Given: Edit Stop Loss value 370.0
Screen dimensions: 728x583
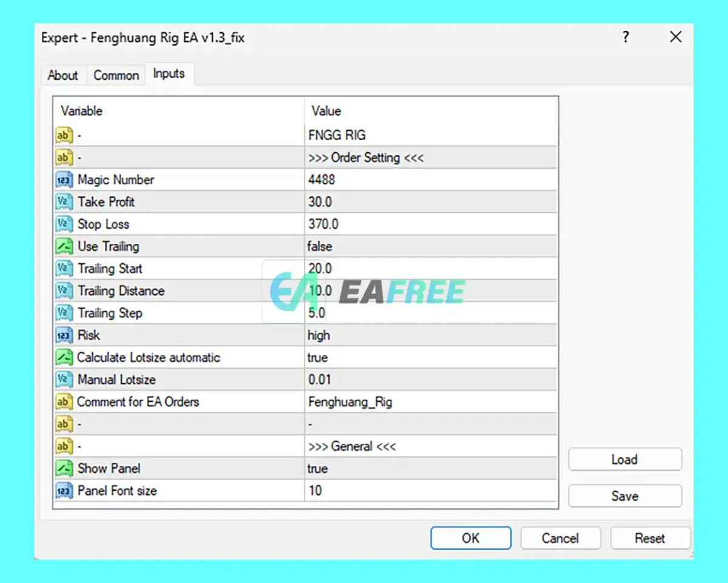Looking at the screenshot, I should pos(431,224).
